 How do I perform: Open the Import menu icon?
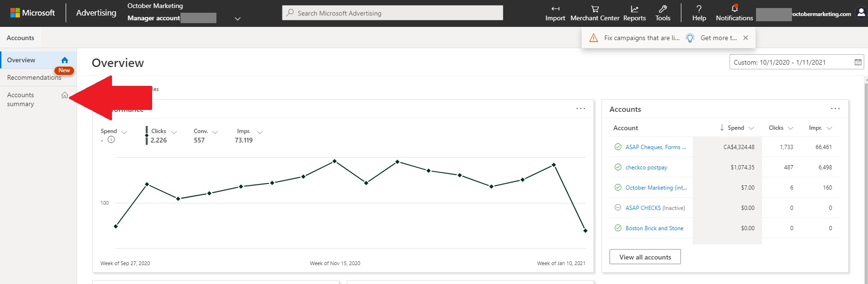[555, 9]
